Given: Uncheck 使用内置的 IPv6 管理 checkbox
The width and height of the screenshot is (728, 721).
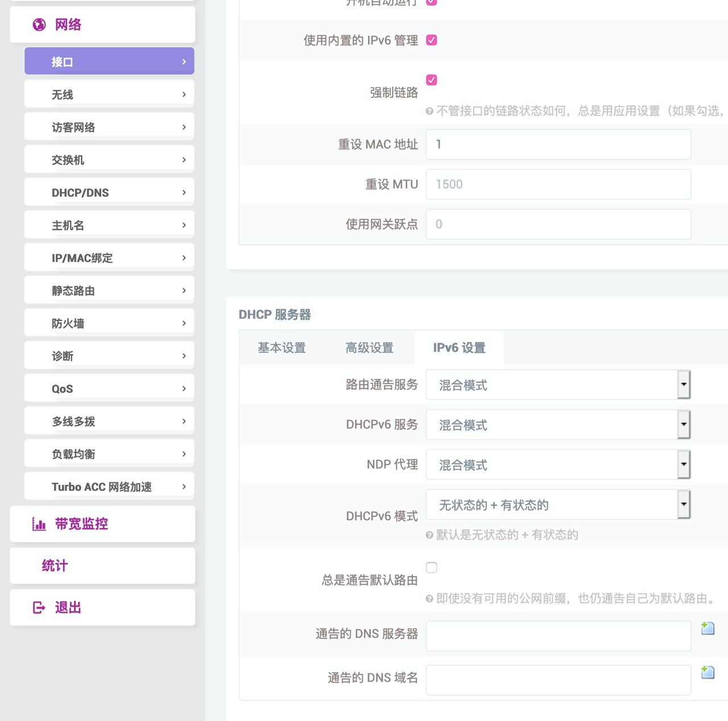Looking at the screenshot, I should coord(432,40).
